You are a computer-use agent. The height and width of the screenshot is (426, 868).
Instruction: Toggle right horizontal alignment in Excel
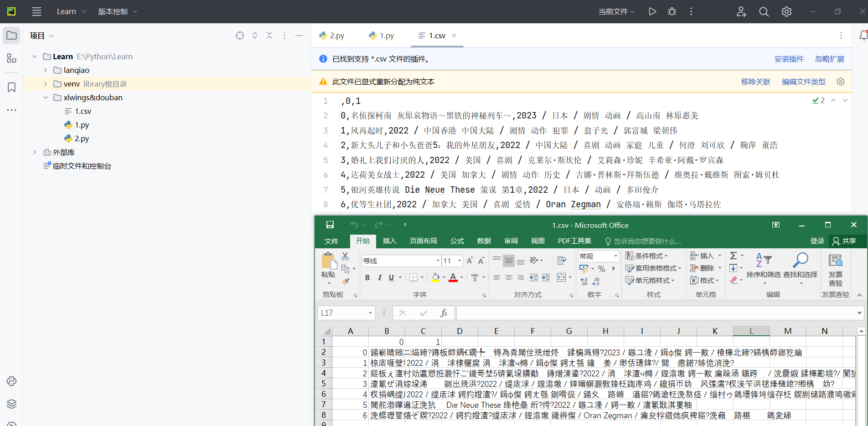[x=521, y=277]
